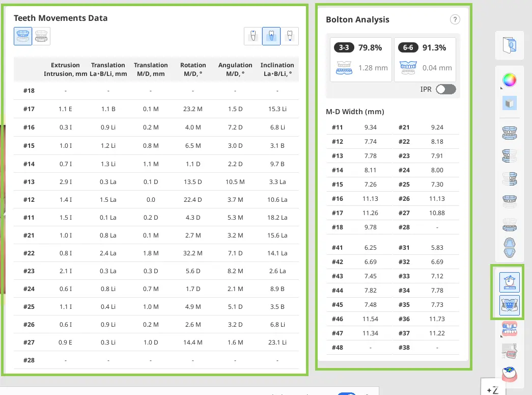Viewport: 532px width, 395px height.
Task: Open patient documents icon in sidebar
Action: coord(509,45)
